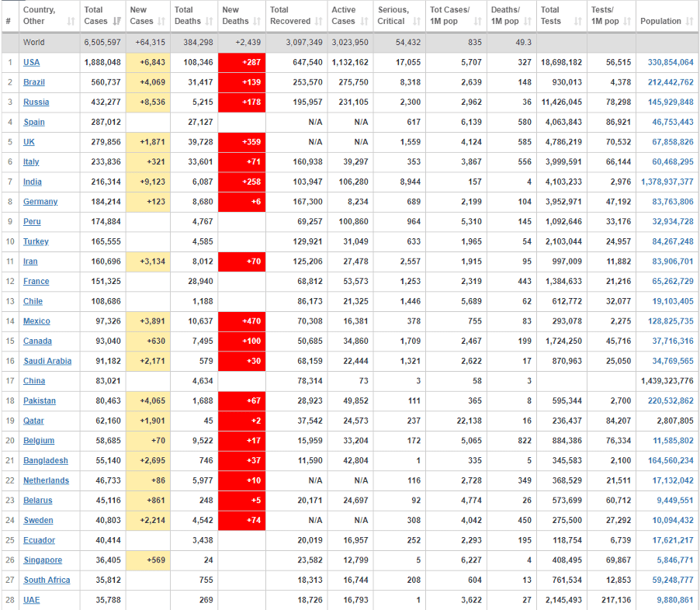
Task: Sort by New Cases using its arrow icon
Action: [x=161, y=21]
